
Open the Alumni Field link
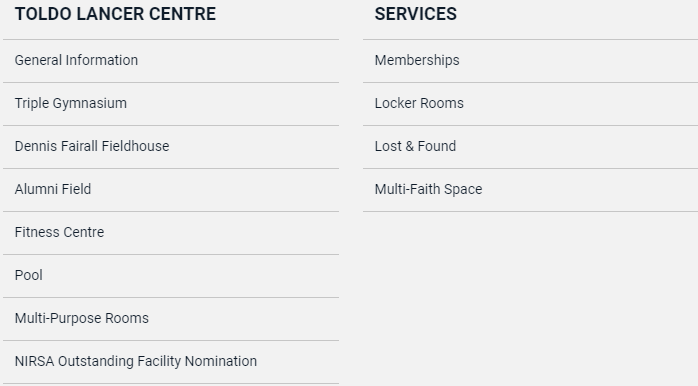tap(53, 189)
